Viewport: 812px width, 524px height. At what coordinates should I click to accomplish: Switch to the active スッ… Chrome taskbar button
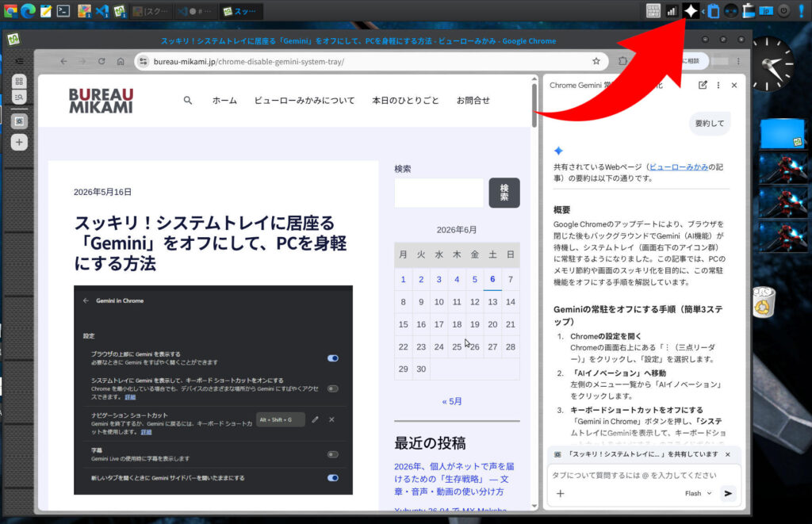coord(240,11)
